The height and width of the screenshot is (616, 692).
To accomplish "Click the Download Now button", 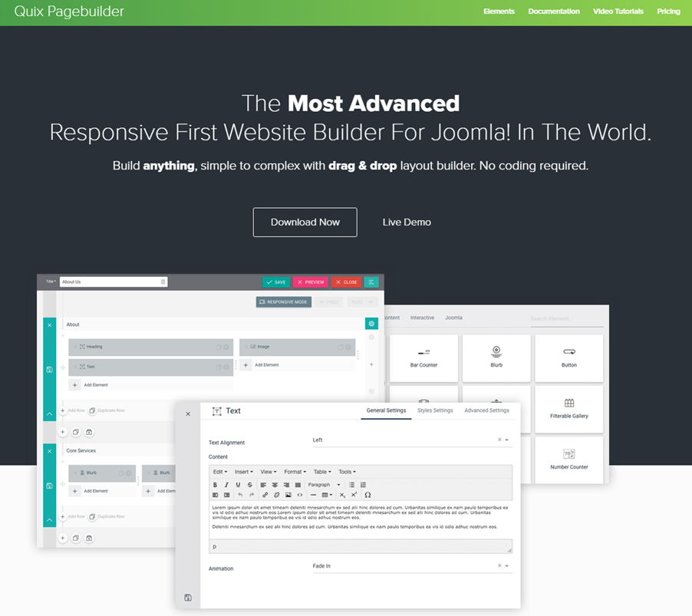I will click(305, 222).
